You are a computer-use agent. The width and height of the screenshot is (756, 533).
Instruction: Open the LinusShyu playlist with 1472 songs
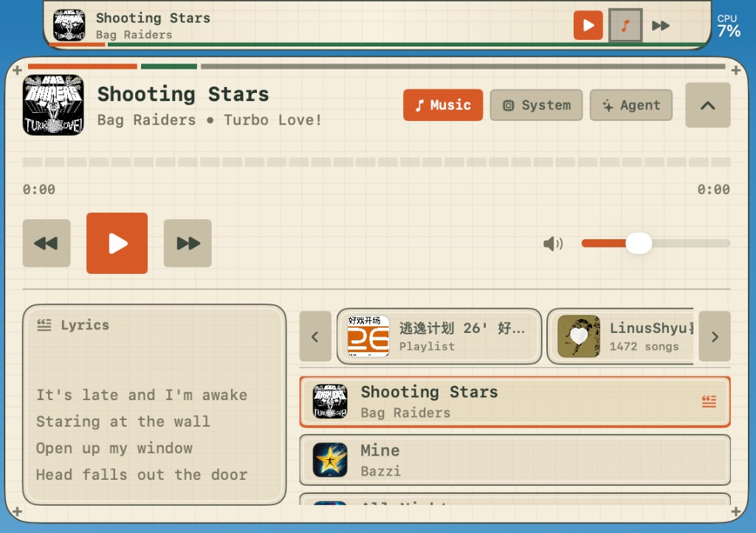point(622,337)
